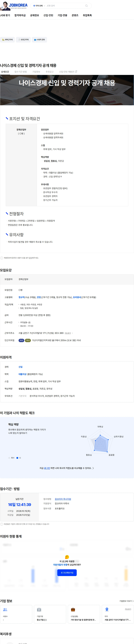Click the 1호선 subway badge

[x=21, y=340]
